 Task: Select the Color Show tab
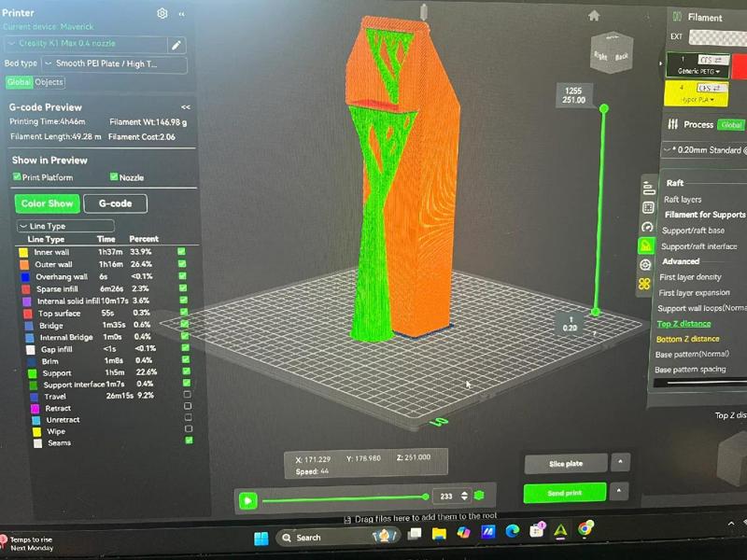click(x=48, y=203)
